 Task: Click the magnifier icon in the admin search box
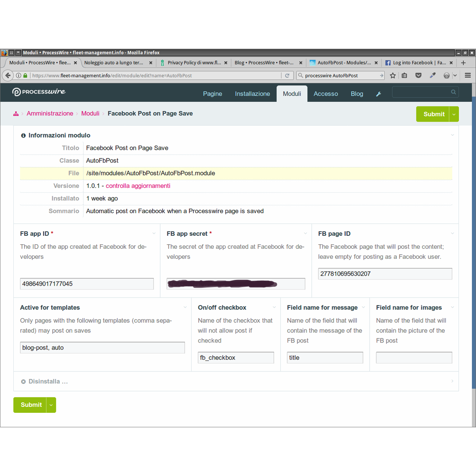453,92
